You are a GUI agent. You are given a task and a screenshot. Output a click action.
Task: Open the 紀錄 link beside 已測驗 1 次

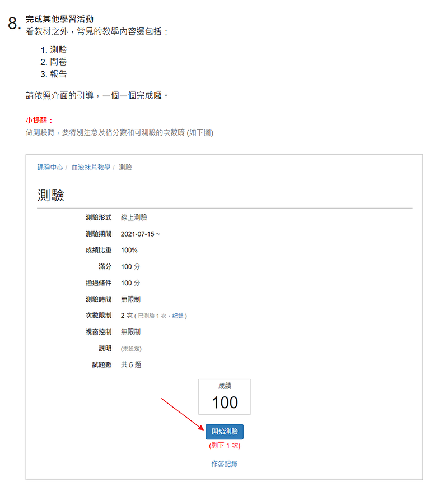178,316
